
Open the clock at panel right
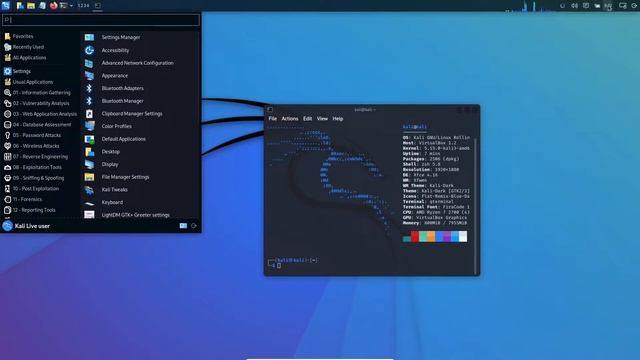pyautogui.click(x=608, y=6)
